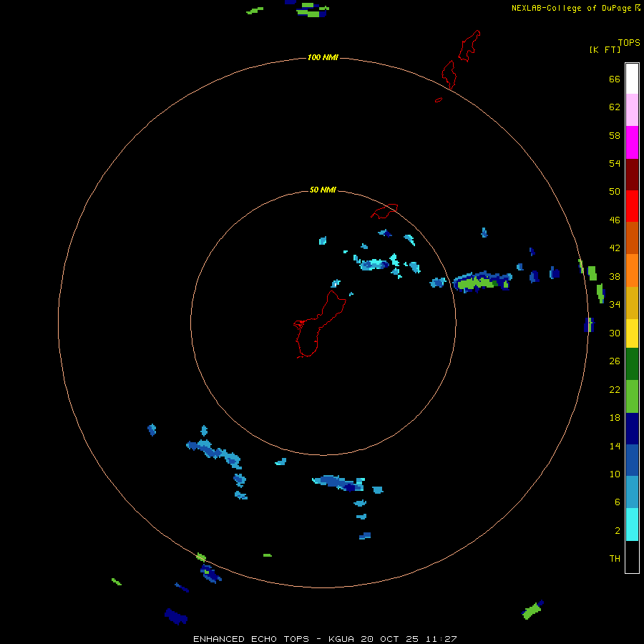
Task: Click the "TH" threshold legend label
Action: [x=615, y=559]
